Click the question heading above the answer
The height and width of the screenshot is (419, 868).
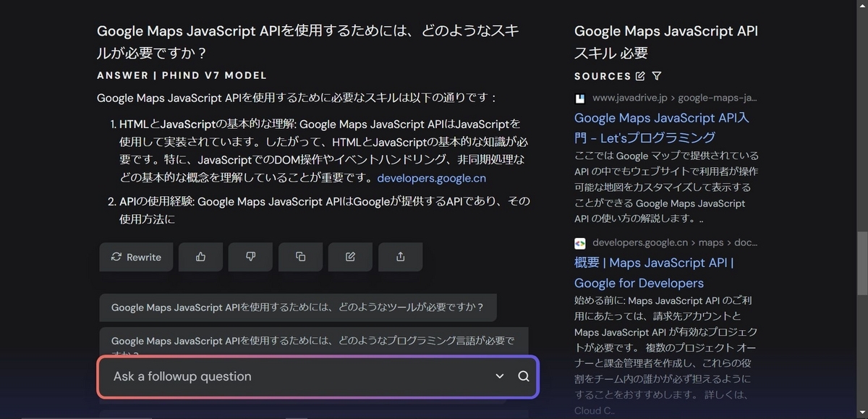coord(308,42)
